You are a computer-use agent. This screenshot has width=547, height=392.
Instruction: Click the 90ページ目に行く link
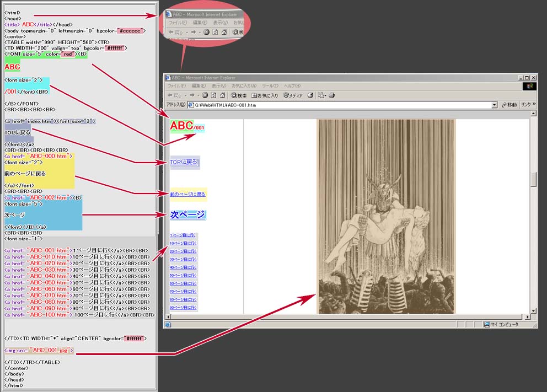(183, 308)
